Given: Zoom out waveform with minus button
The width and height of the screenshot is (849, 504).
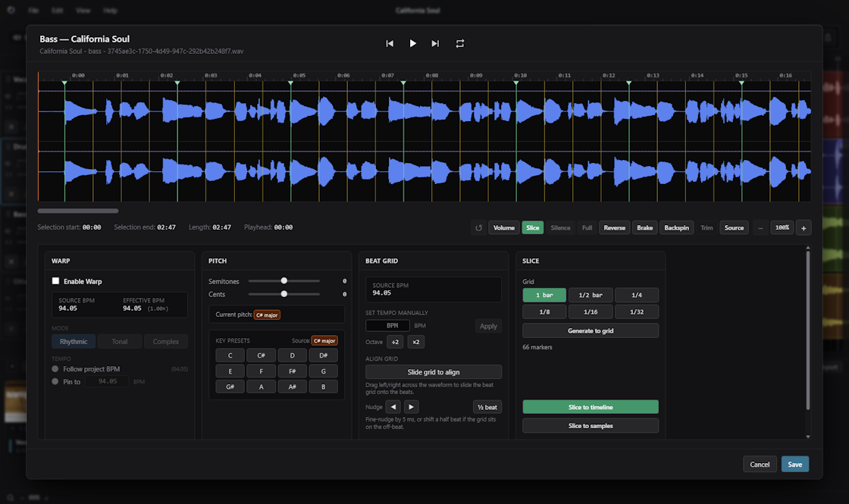Looking at the screenshot, I should 760,228.
